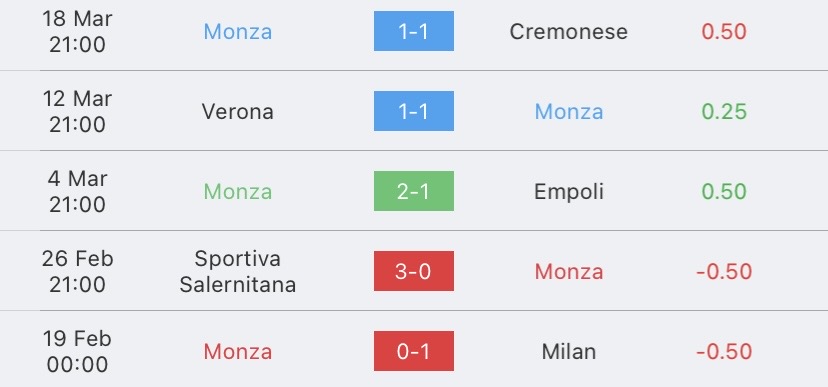Open Empoli team link
Screen dimensions: 828x387
coord(569,192)
